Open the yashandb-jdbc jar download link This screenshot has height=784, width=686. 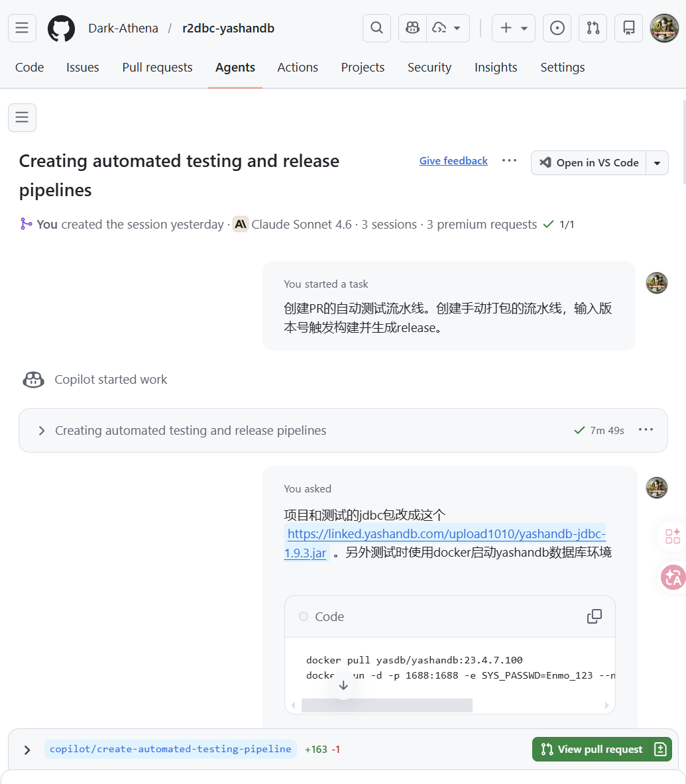[445, 534]
